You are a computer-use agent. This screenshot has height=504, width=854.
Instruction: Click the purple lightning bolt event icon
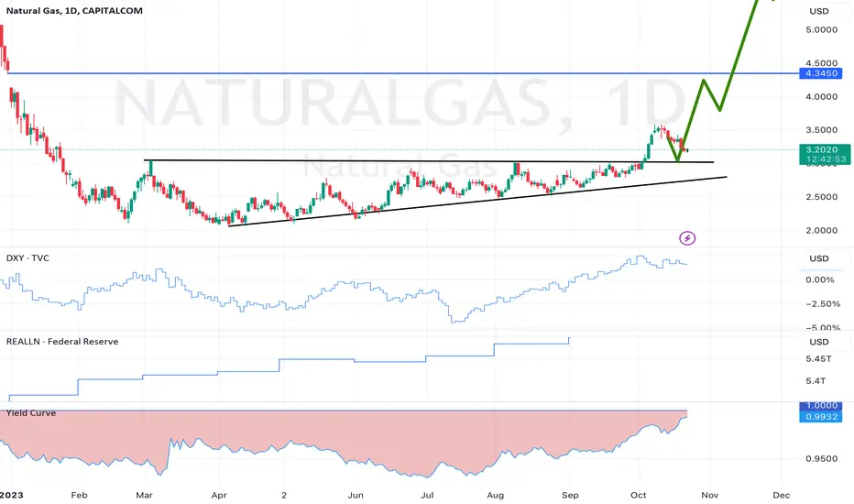click(687, 238)
